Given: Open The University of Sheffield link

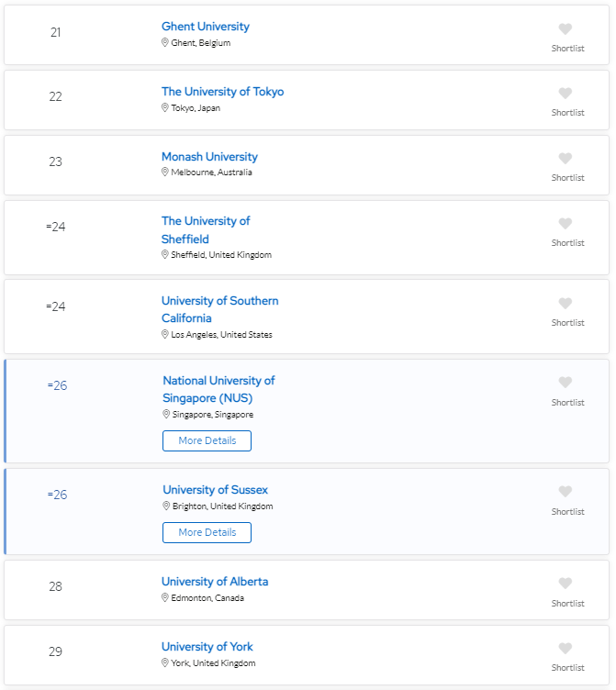Looking at the screenshot, I should tap(206, 229).
